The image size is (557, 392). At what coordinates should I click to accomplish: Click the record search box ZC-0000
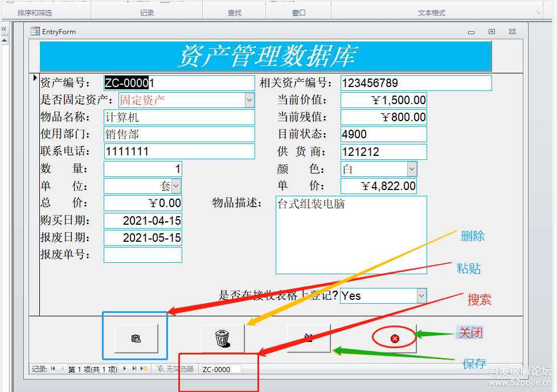(222, 369)
